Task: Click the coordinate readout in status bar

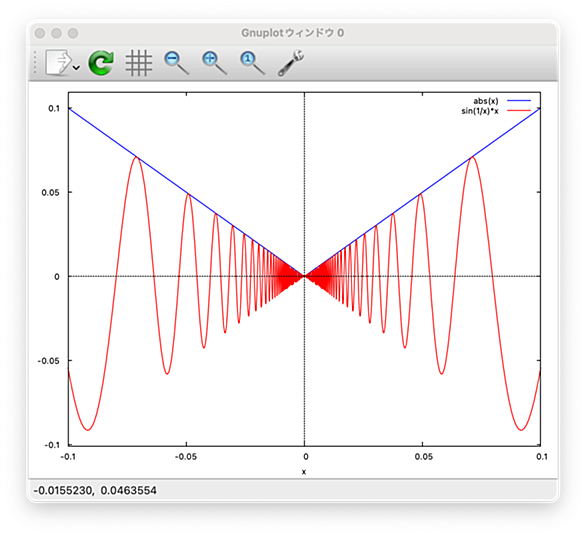Action: click(95, 490)
